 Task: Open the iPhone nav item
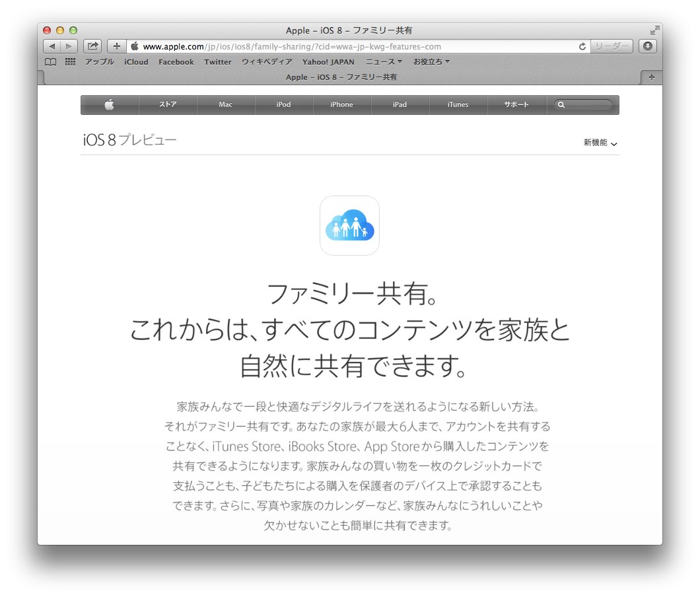tap(341, 104)
